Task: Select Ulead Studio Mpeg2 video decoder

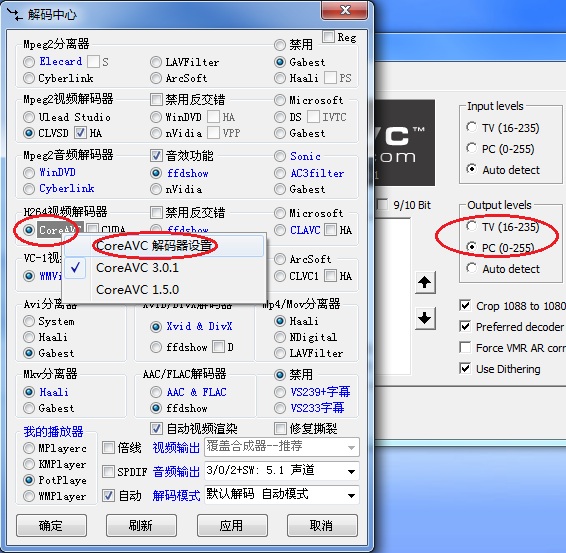Action: coord(29,117)
